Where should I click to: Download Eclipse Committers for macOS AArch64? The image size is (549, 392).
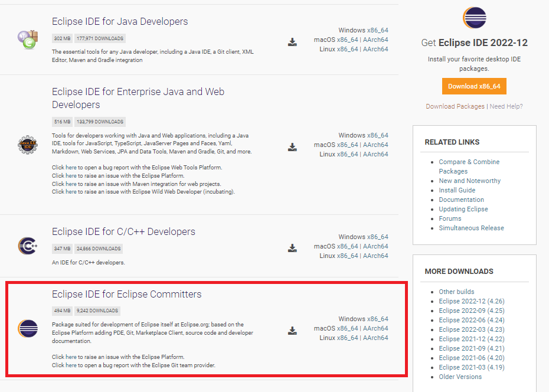click(375, 328)
